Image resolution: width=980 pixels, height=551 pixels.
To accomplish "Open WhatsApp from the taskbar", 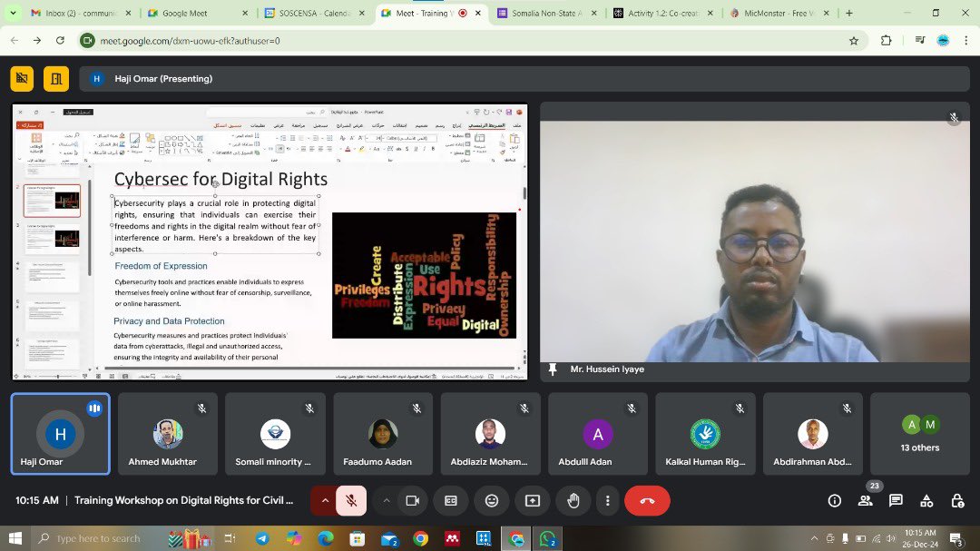I will pos(547,538).
